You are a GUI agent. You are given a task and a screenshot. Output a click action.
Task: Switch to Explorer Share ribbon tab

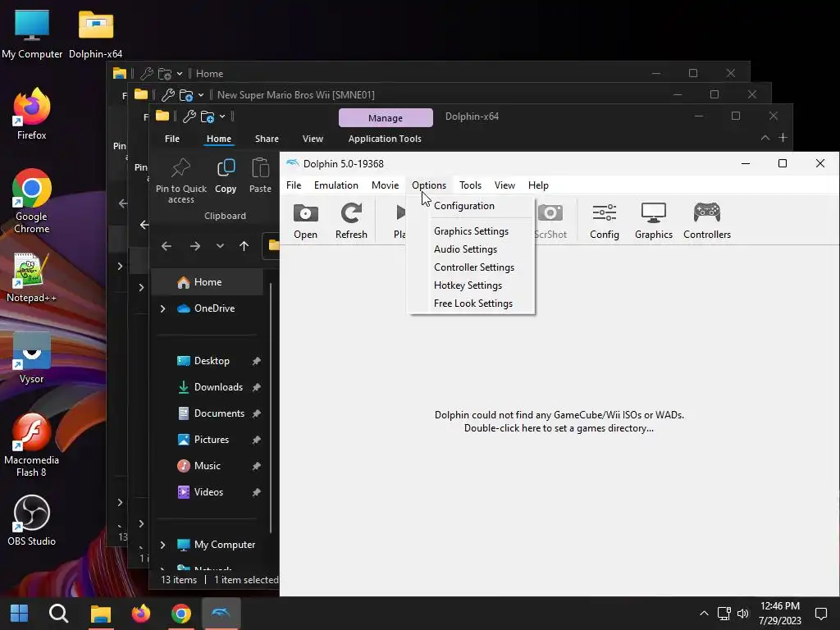(x=267, y=139)
